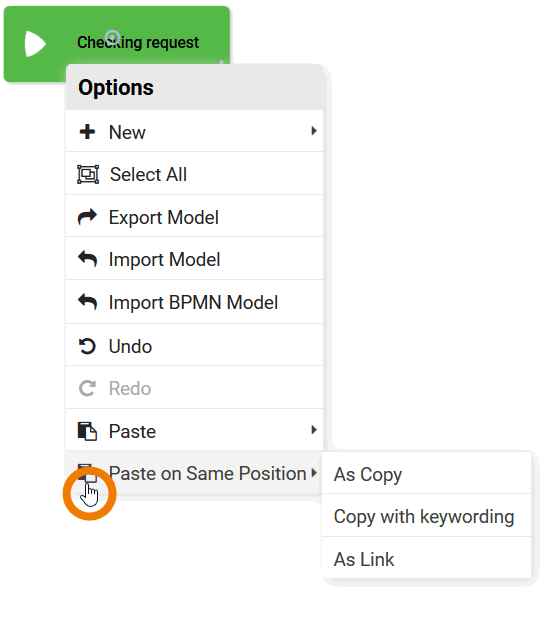Expand the Paste on Same Position arrow

(x=314, y=473)
